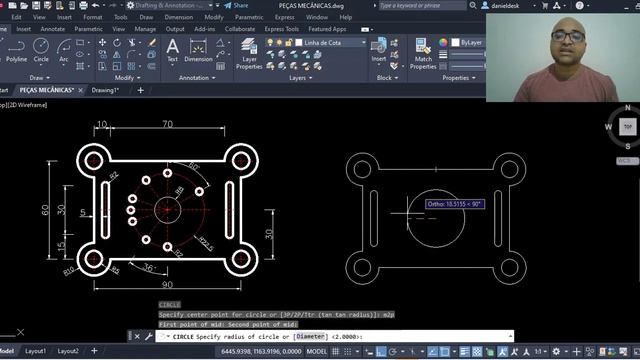Open the Dimension menu
Screen dimensions: 640x360
pyautogui.click(x=179, y=17)
